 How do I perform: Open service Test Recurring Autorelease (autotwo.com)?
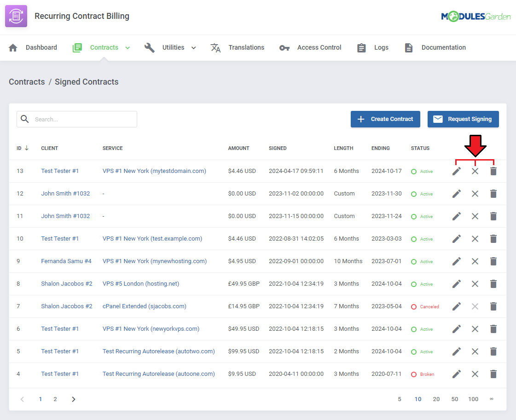tap(159, 351)
